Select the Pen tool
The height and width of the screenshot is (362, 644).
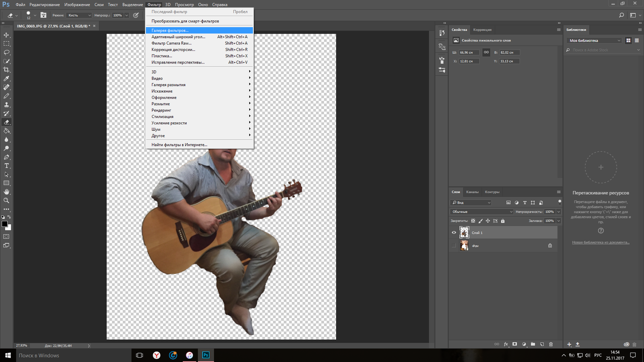click(6, 157)
